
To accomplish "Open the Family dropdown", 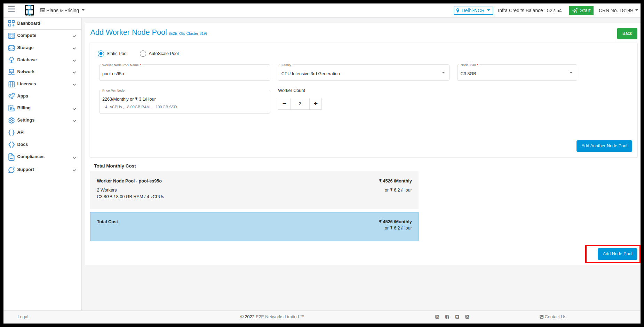I will click(x=364, y=73).
